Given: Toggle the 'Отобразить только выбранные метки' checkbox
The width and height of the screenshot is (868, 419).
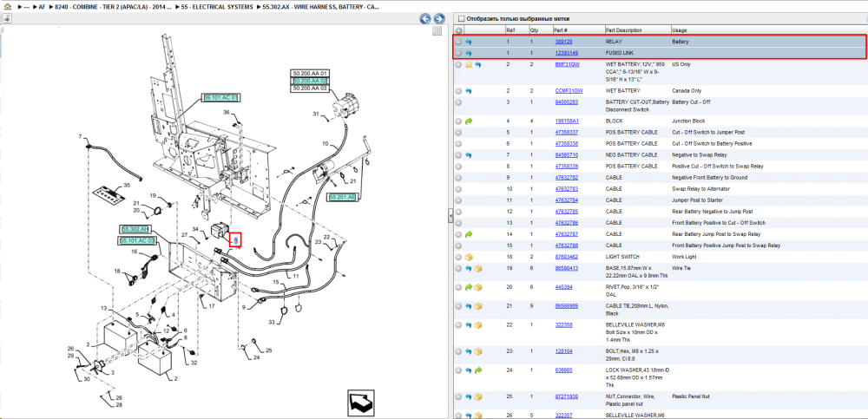Looking at the screenshot, I should point(461,18).
